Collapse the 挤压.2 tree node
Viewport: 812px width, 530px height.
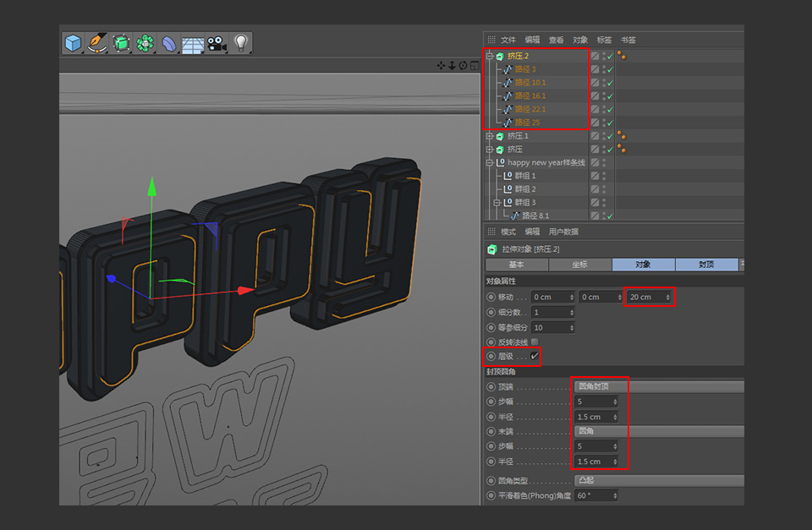[x=490, y=56]
